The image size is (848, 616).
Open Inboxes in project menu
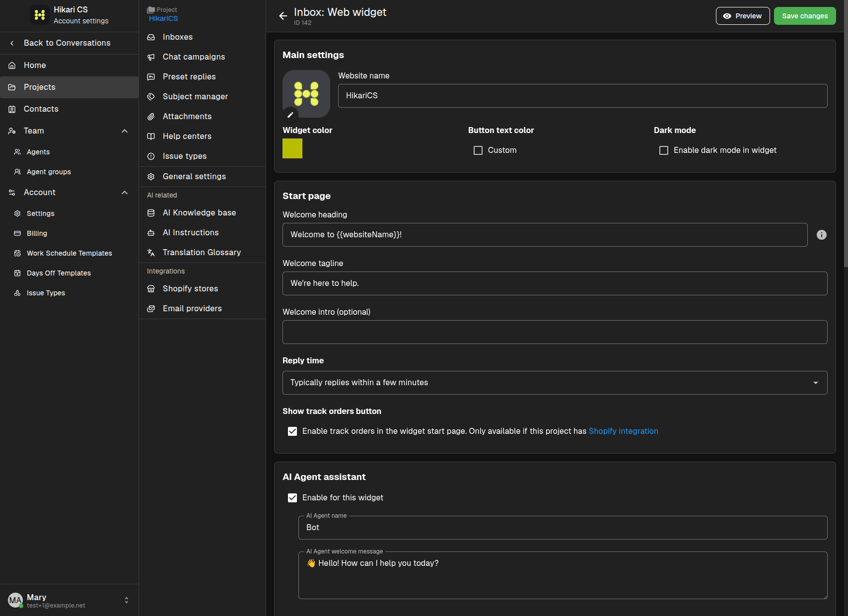tap(203, 37)
